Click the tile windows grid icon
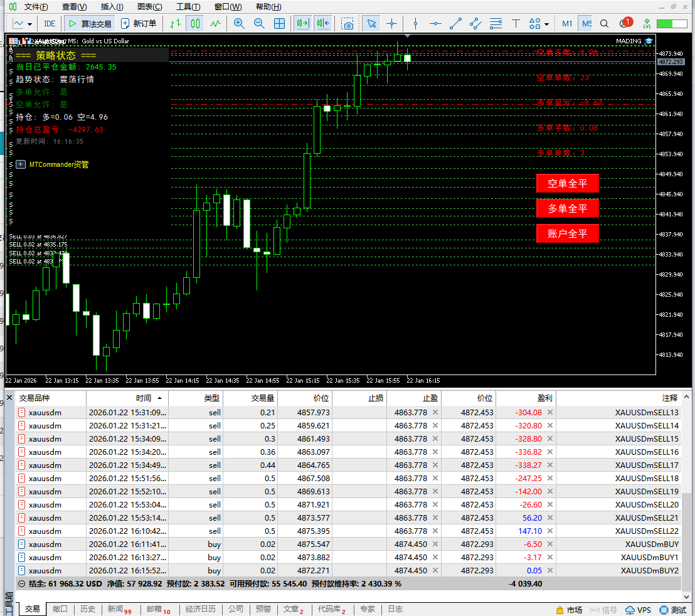The width and height of the screenshot is (695, 616). (x=279, y=23)
